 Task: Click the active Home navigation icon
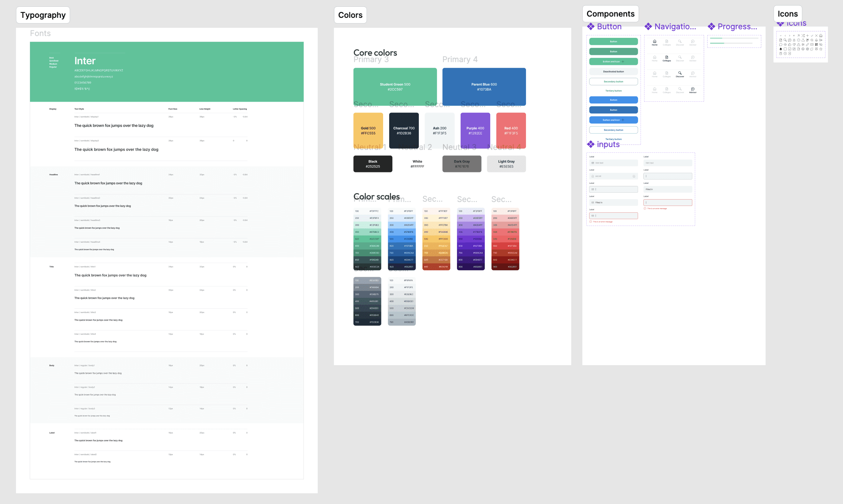pos(654,41)
